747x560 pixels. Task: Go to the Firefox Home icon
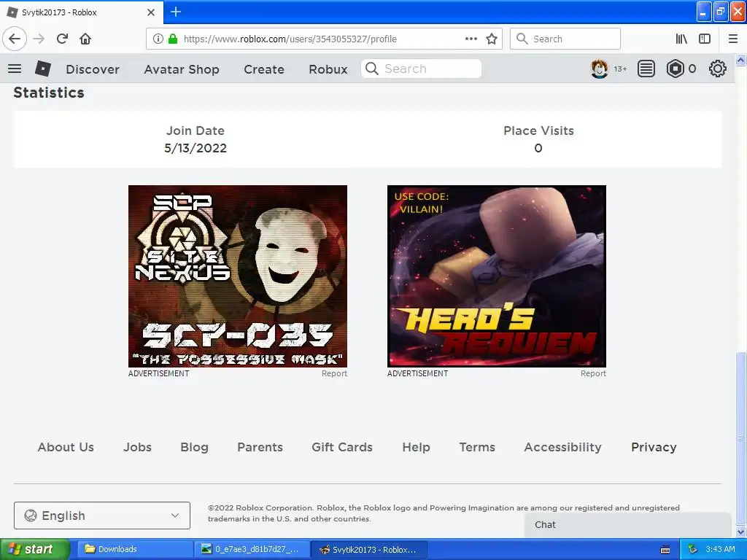click(85, 39)
